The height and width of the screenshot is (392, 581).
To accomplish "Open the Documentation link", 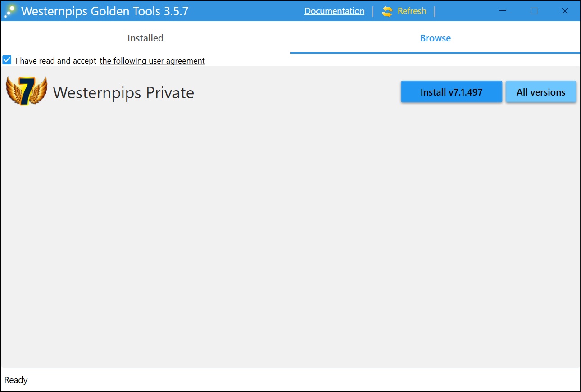I will point(334,11).
